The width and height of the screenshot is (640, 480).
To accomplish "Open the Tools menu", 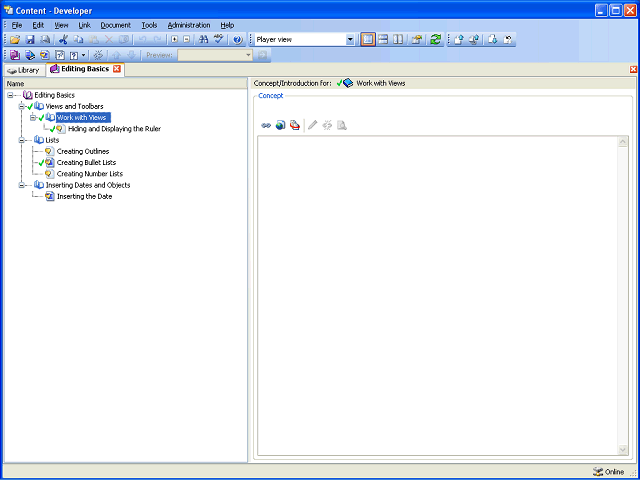I will coord(149,25).
